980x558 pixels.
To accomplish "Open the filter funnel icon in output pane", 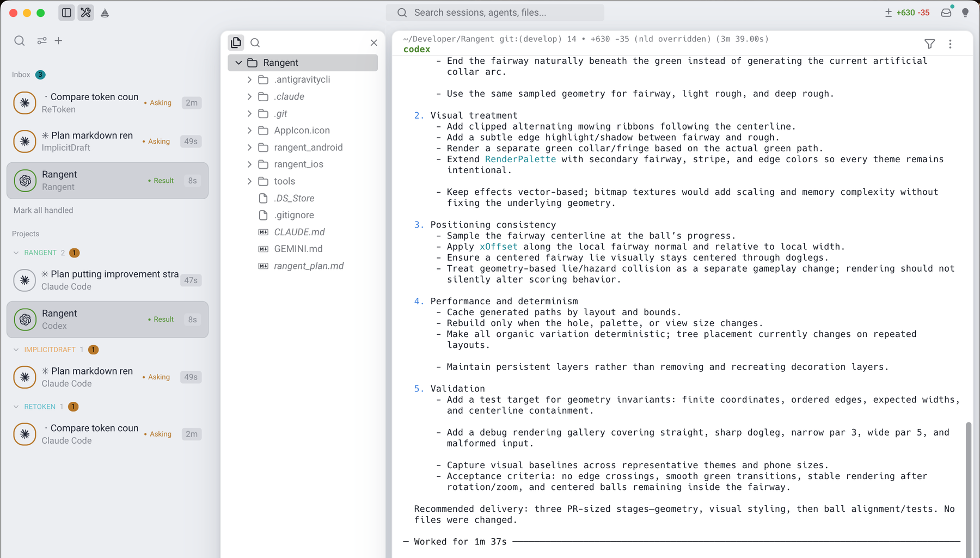I will [x=930, y=44].
